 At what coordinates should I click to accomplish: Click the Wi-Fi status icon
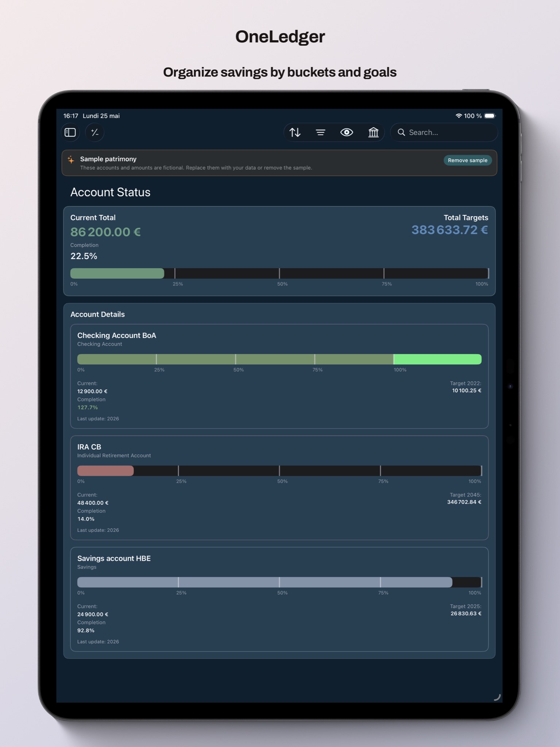pos(459,116)
